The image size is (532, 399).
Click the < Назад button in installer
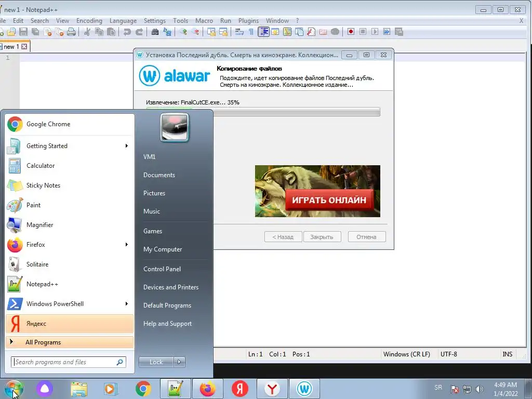click(x=283, y=237)
